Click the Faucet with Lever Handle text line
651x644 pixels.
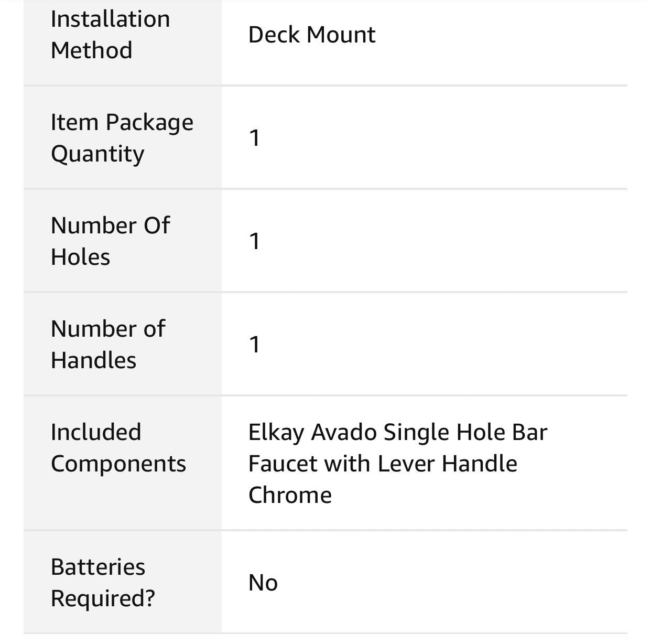(x=383, y=464)
